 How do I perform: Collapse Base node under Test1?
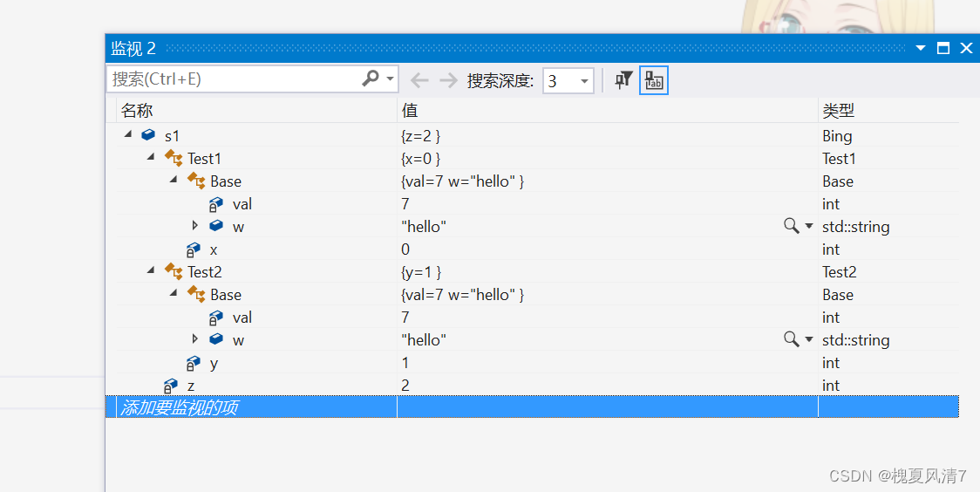[x=174, y=179]
